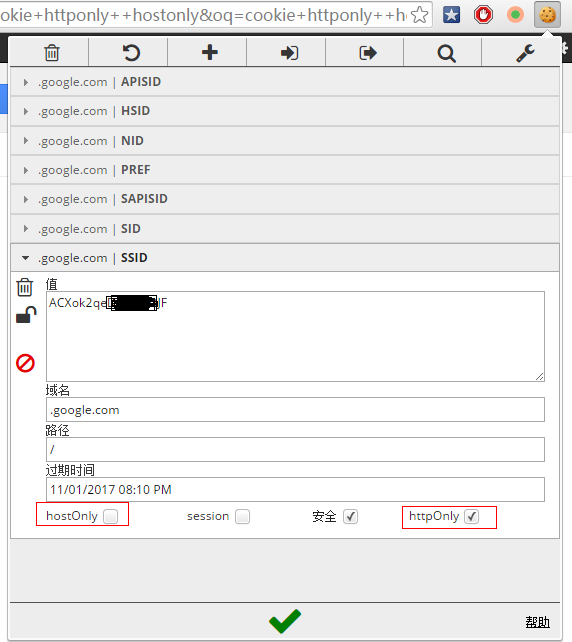572x642 pixels.
Task: Click the green dot extension icon
Action: (515, 15)
